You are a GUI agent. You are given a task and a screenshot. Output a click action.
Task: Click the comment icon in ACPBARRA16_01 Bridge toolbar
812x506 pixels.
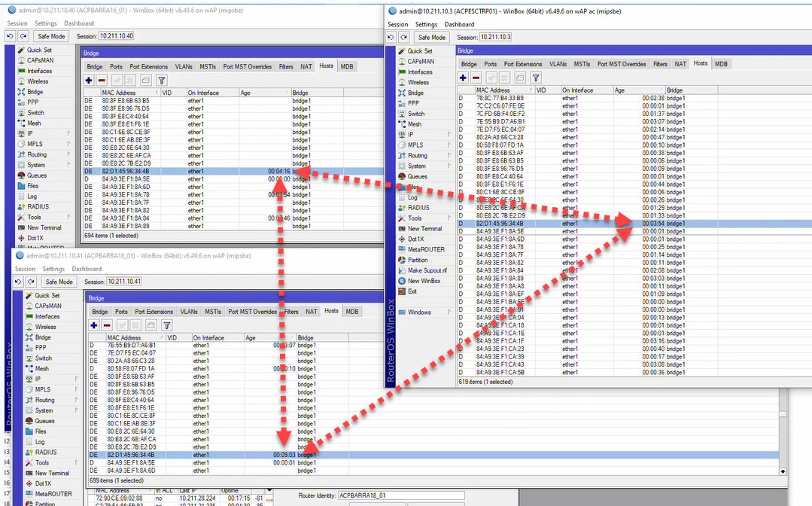(x=146, y=81)
